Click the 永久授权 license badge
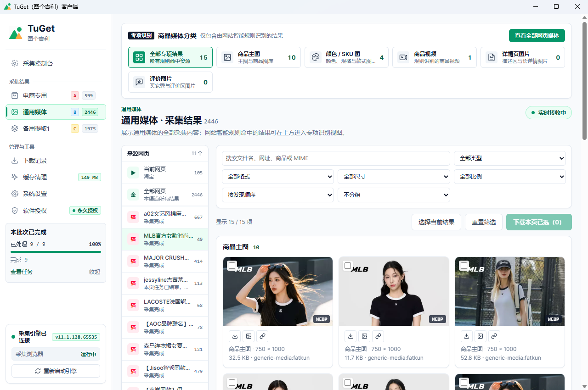Viewport: 588px width, 390px height. [x=85, y=211]
